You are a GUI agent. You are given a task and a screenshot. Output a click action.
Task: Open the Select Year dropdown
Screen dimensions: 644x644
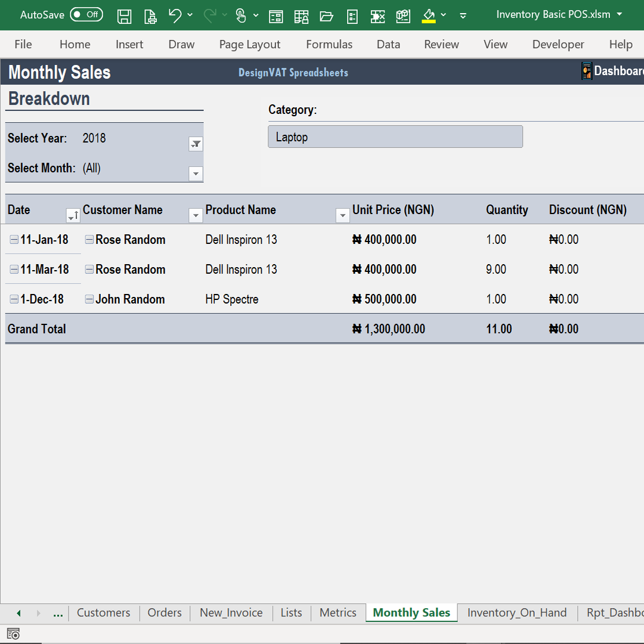pos(196,144)
